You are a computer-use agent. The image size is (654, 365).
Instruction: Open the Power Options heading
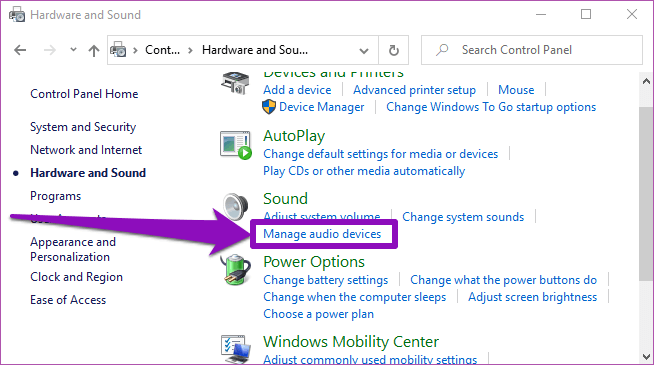coord(314,262)
